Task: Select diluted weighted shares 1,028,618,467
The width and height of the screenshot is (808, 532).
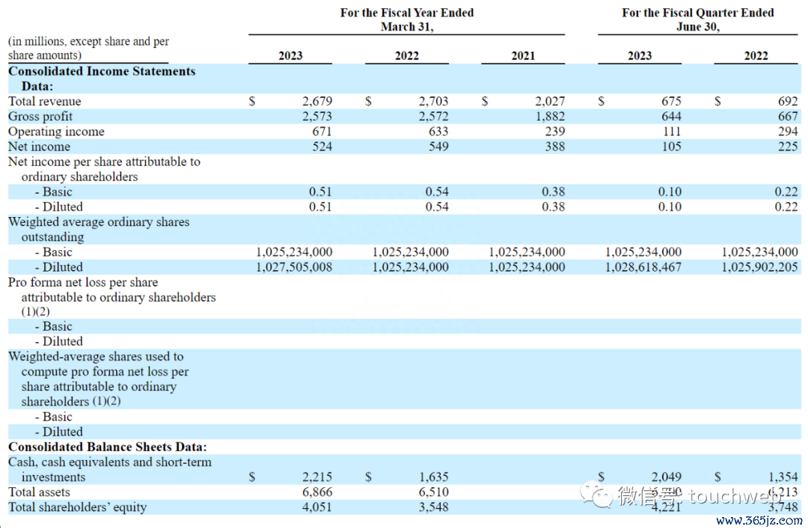Action: click(x=643, y=267)
